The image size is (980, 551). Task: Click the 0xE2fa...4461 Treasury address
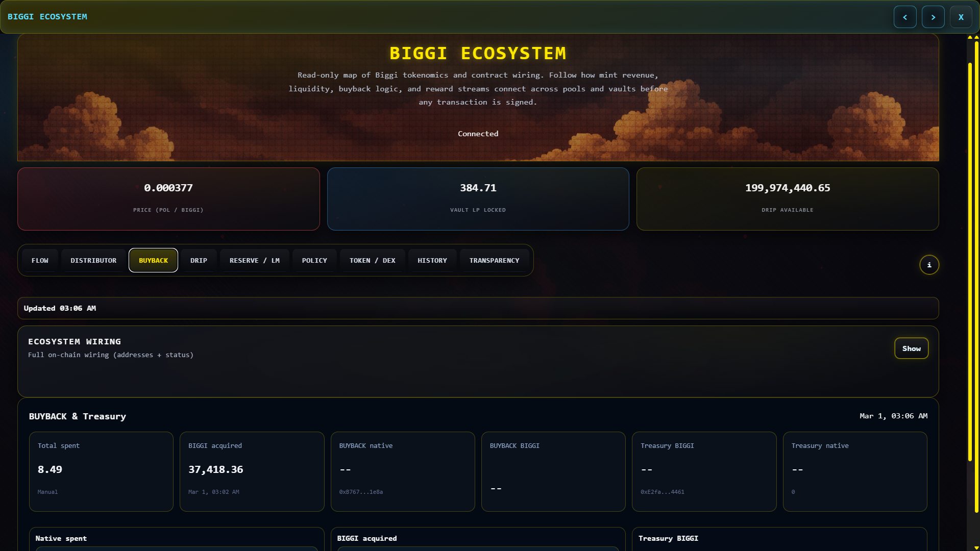point(663,492)
